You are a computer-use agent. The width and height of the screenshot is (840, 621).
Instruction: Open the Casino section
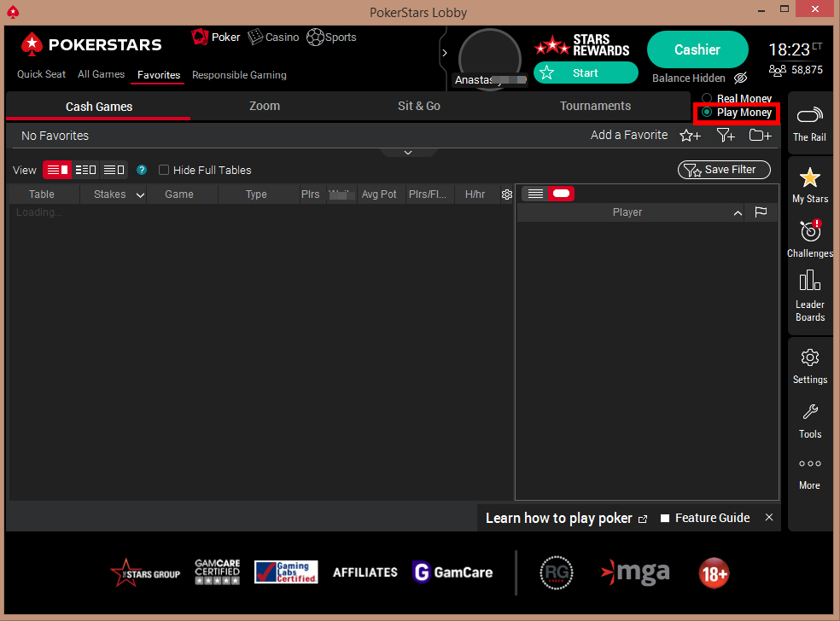click(273, 37)
